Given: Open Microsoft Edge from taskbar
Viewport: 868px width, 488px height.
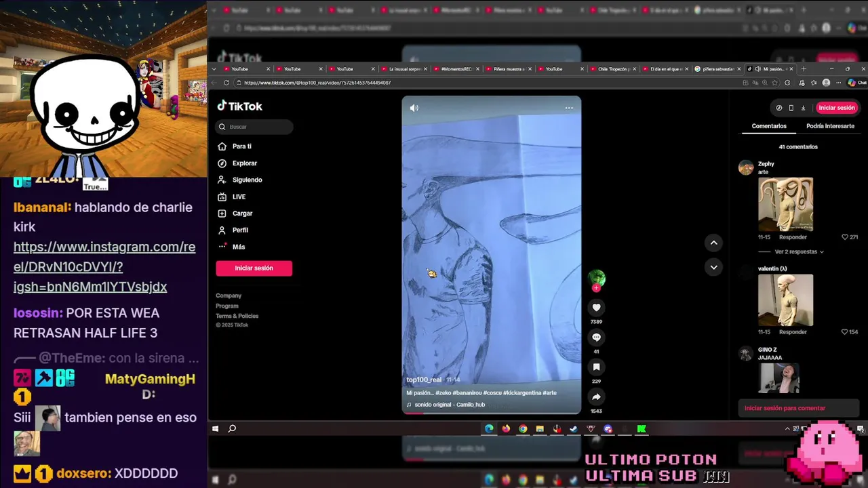Looking at the screenshot, I should [489, 429].
